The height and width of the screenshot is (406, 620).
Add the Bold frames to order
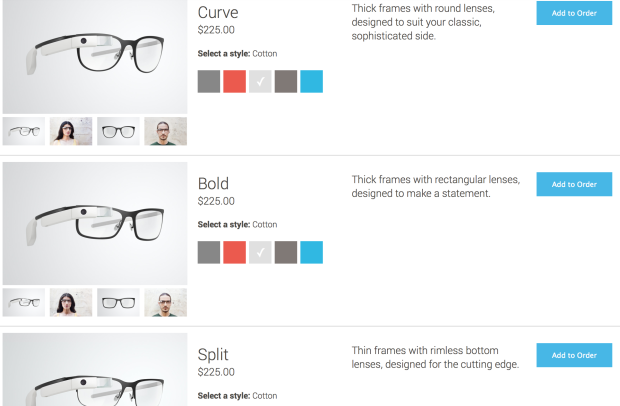tap(574, 184)
